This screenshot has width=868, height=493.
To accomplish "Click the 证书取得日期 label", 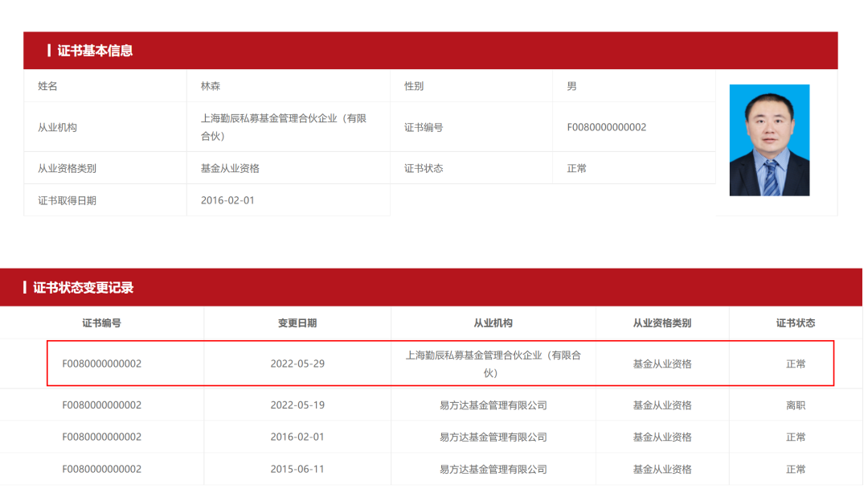I will click(x=67, y=200).
